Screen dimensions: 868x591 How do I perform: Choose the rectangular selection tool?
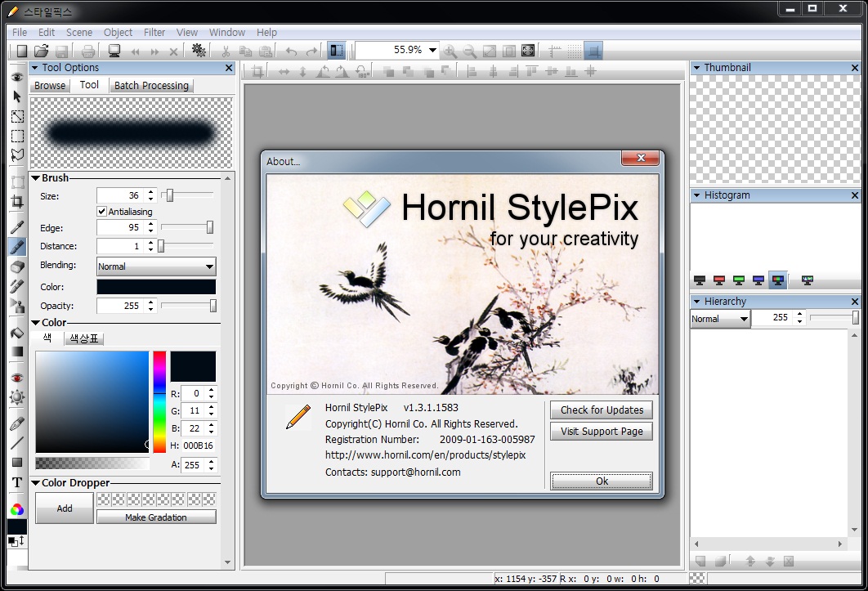(16, 136)
